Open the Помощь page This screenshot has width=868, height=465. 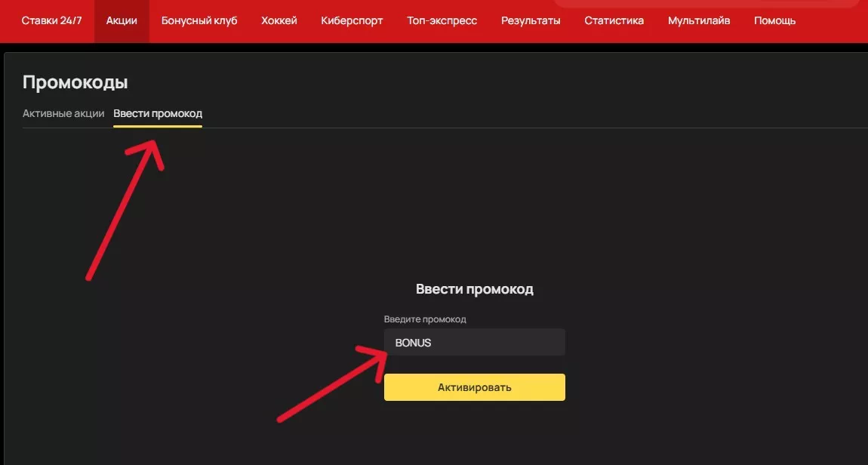coord(774,20)
